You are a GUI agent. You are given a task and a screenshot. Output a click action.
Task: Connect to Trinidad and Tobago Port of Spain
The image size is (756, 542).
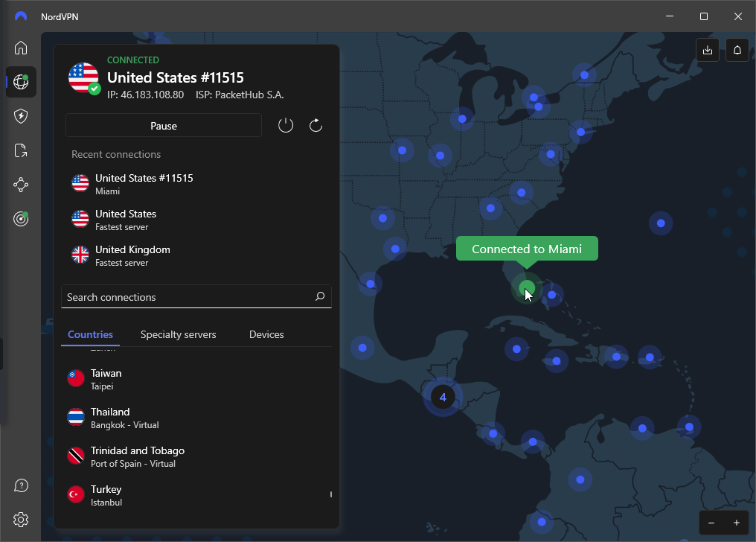[x=196, y=456]
